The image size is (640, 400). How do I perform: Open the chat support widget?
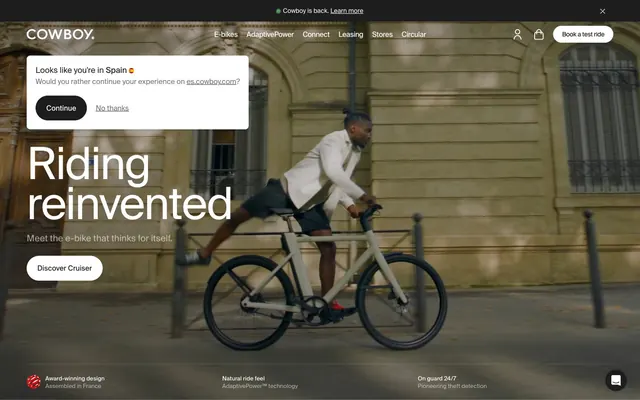(616, 380)
